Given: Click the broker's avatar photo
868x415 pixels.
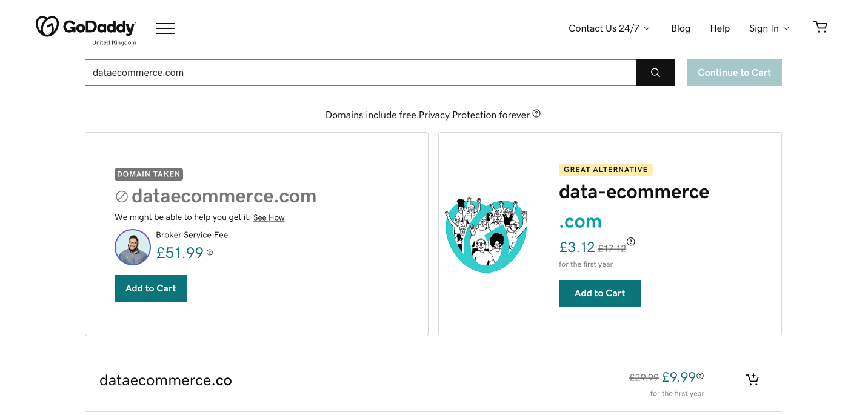Looking at the screenshot, I should (x=133, y=247).
